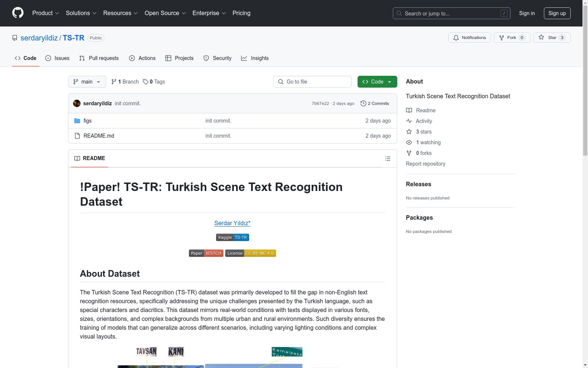This screenshot has height=368, width=588.
Task: View the 0 Tags list
Action: tap(154, 82)
